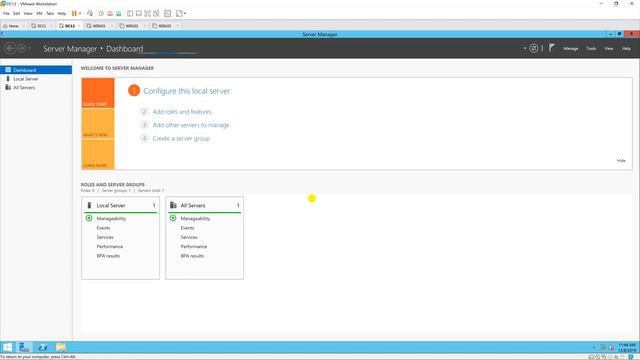Open the navigation history dropdown arrow
Screen dimensions: 640x360
coord(29,49)
